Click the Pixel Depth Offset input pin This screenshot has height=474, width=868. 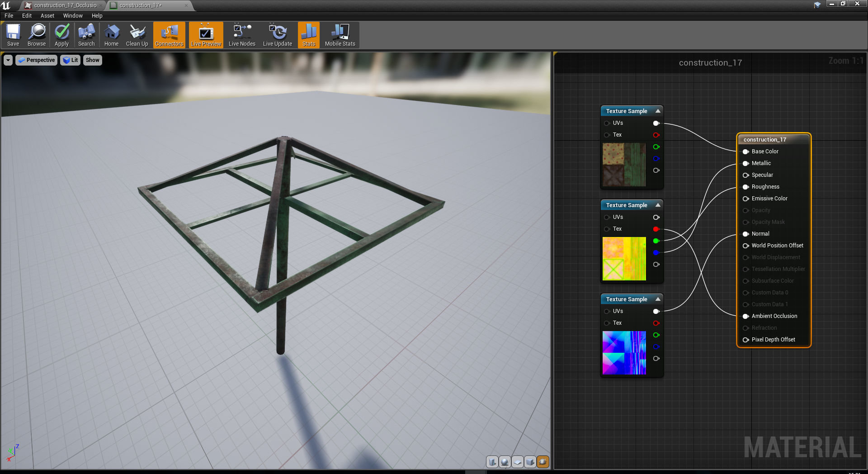point(746,340)
